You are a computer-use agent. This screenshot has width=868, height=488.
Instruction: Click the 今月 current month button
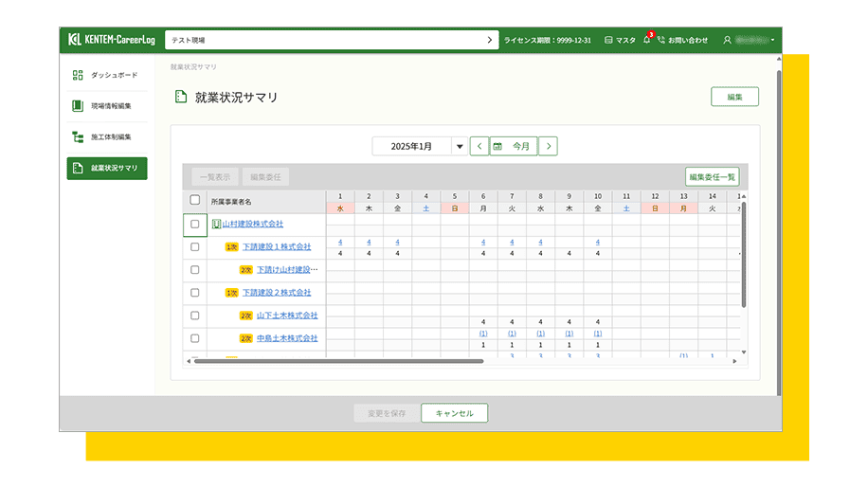[514, 147]
